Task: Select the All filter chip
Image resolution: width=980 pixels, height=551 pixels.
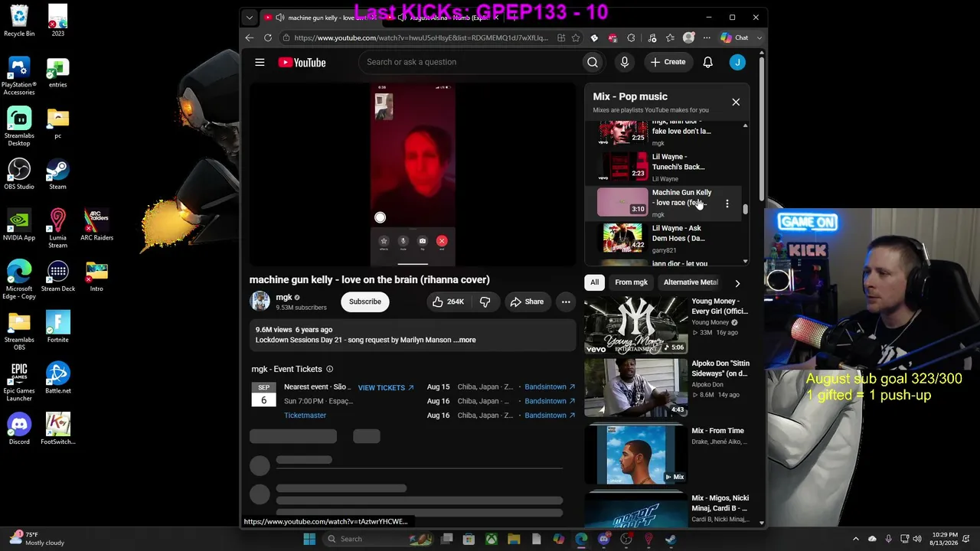Action: (x=594, y=282)
